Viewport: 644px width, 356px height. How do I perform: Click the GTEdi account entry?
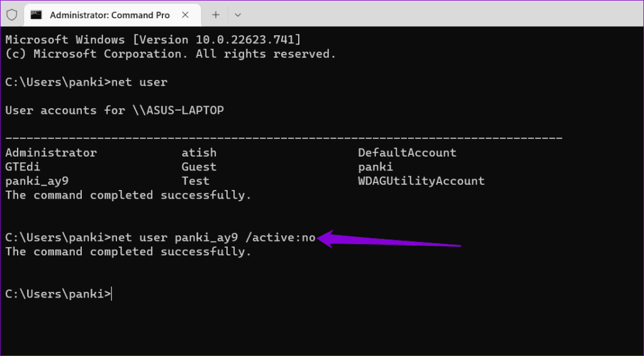(23, 167)
